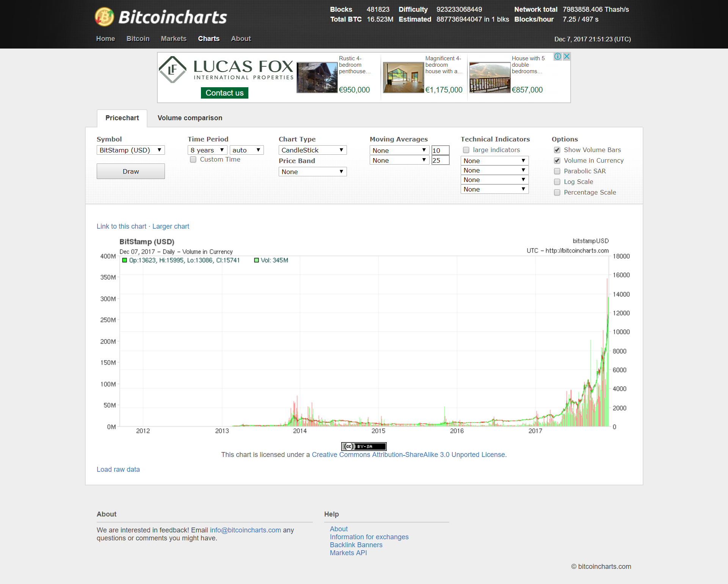Close the Lucas Fox advertisement
Image resolution: width=728 pixels, height=584 pixels.
pos(566,57)
